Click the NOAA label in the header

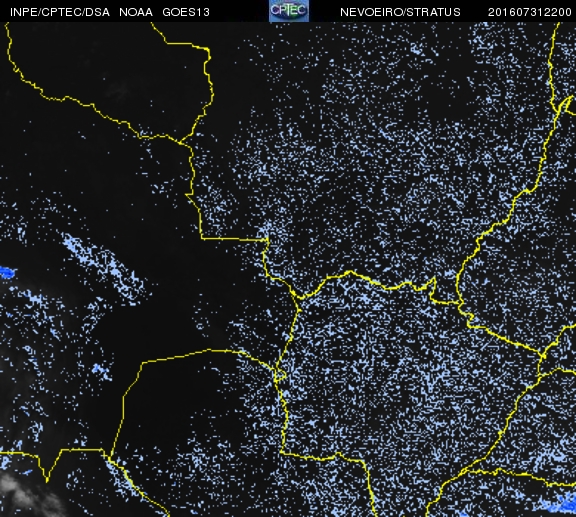tap(136, 12)
